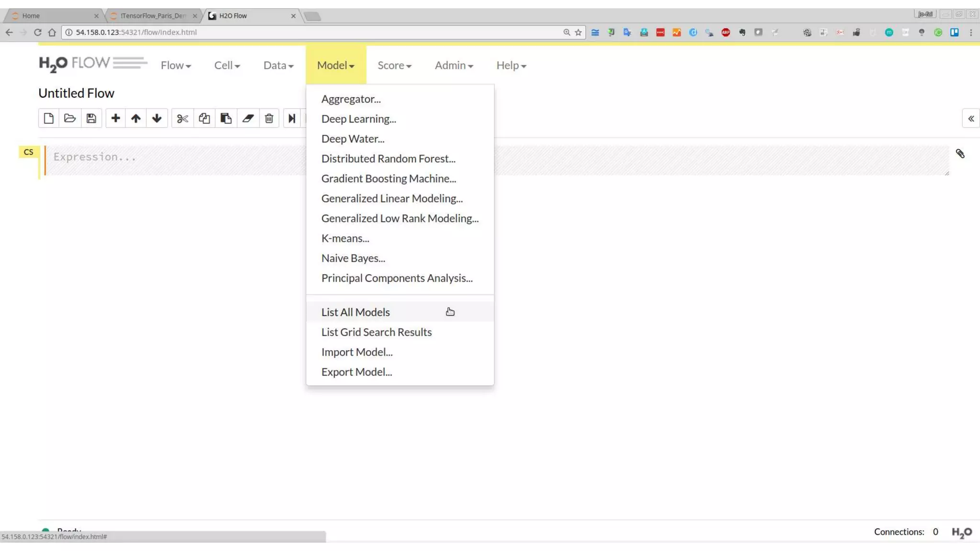Bookmark the page with the star icon

pyautogui.click(x=579, y=32)
